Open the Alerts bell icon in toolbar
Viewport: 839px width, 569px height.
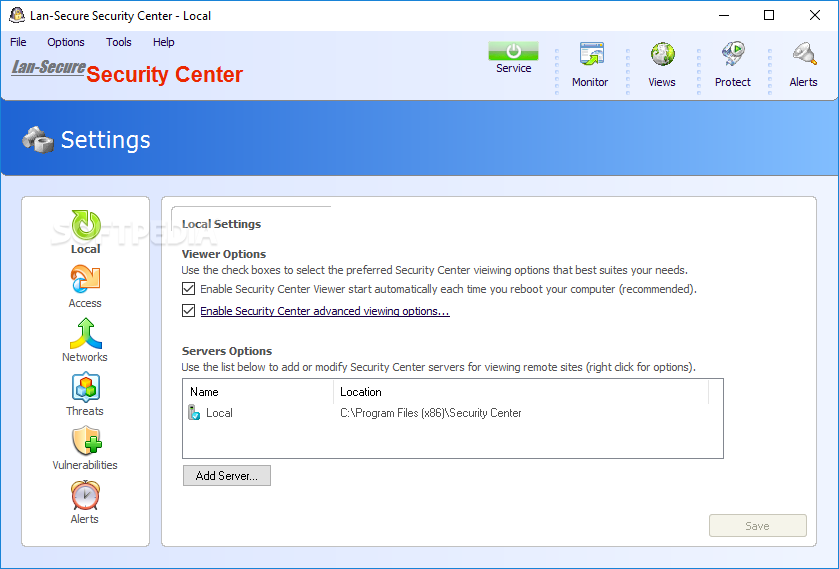point(804,54)
